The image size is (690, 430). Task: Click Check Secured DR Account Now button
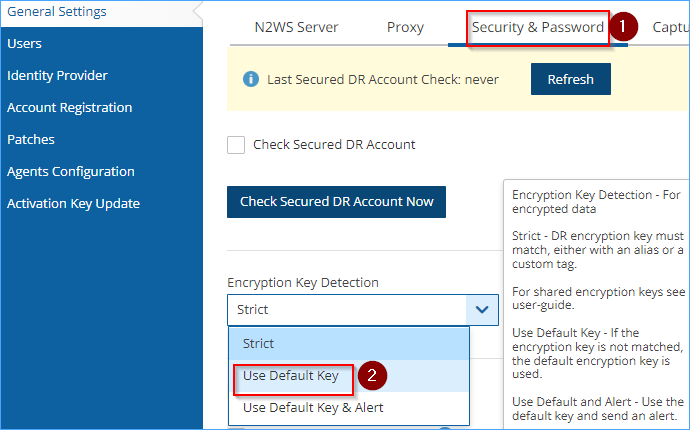336,202
